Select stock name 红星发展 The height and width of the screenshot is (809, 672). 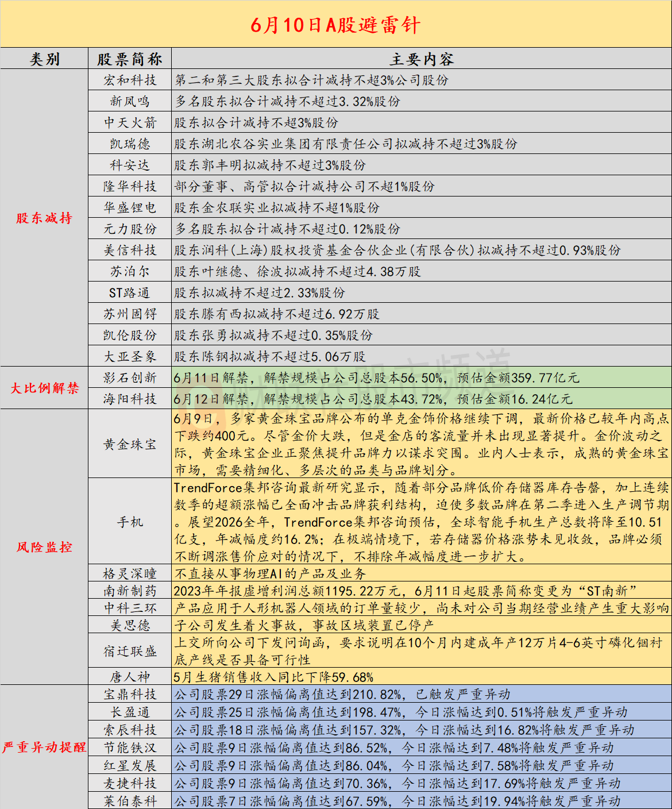pos(130,766)
